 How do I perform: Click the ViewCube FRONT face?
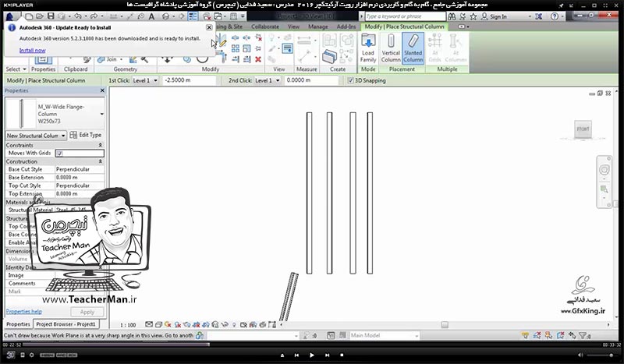tap(583, 129)
